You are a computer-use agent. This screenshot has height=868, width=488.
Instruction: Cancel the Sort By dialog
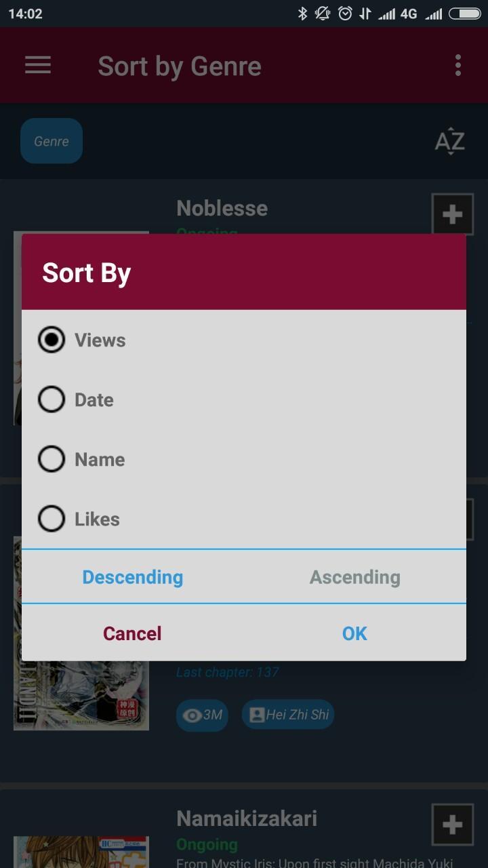pos(132,633)
